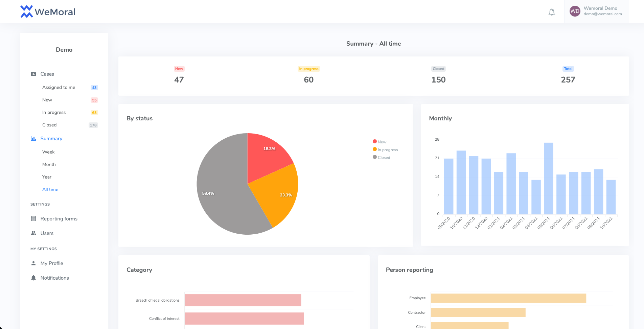Click the Users icon under Settings
644x329 pixels.
(x=33, y=233)
